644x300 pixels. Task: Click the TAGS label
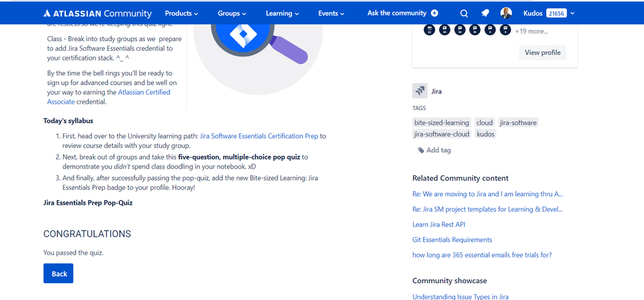(419, 108)
